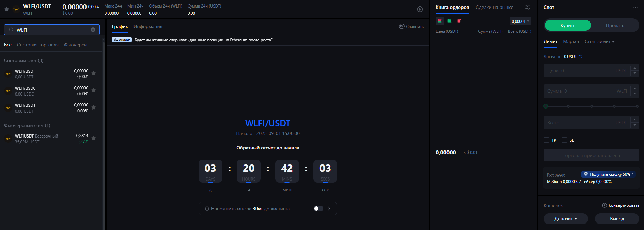
Task: Show only sell orders view
Action: (459, 21)
